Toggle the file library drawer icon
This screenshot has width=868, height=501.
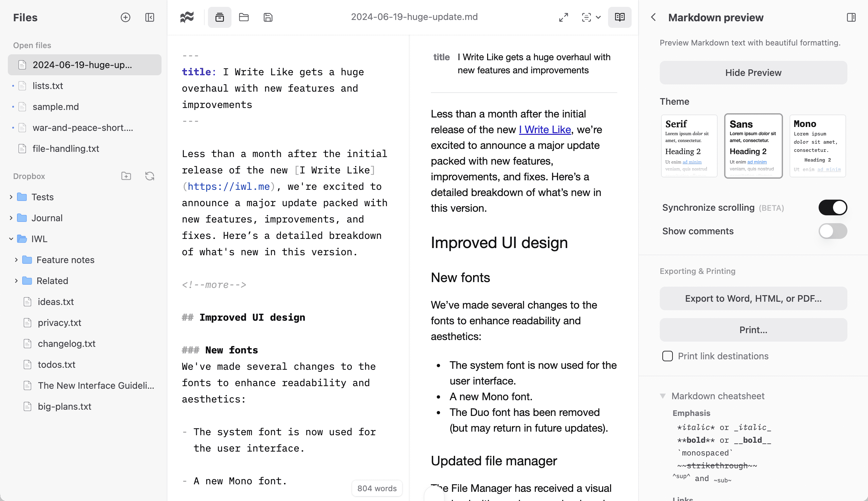click(219, 17)
